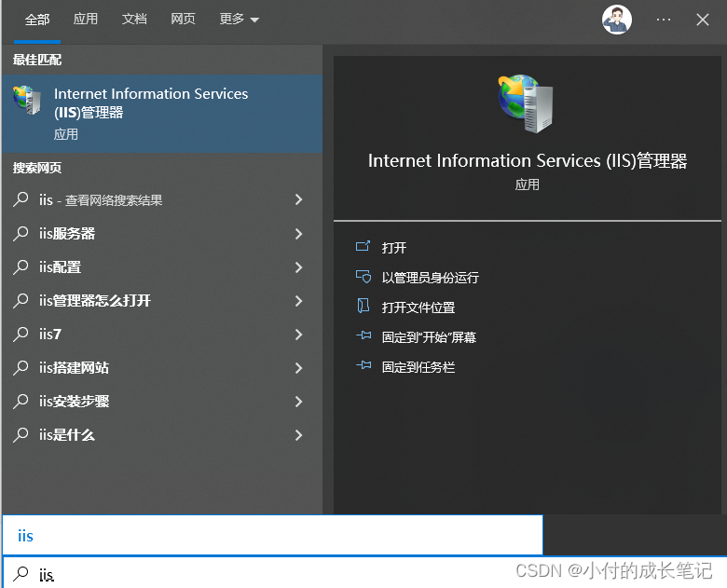Choose 以管理员身份运行
Screen dimensions: 727x588
coord(430,278)
